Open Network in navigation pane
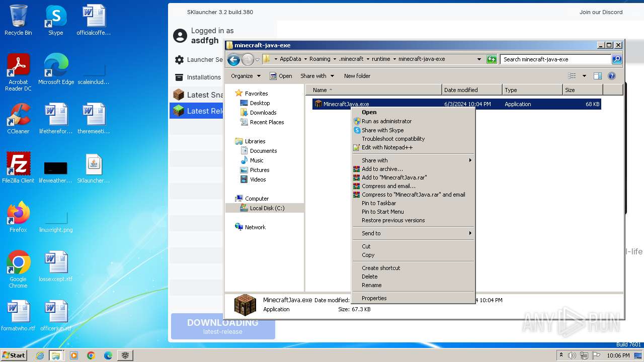Screen dimensions: 644x362 [x=250, y=227]
